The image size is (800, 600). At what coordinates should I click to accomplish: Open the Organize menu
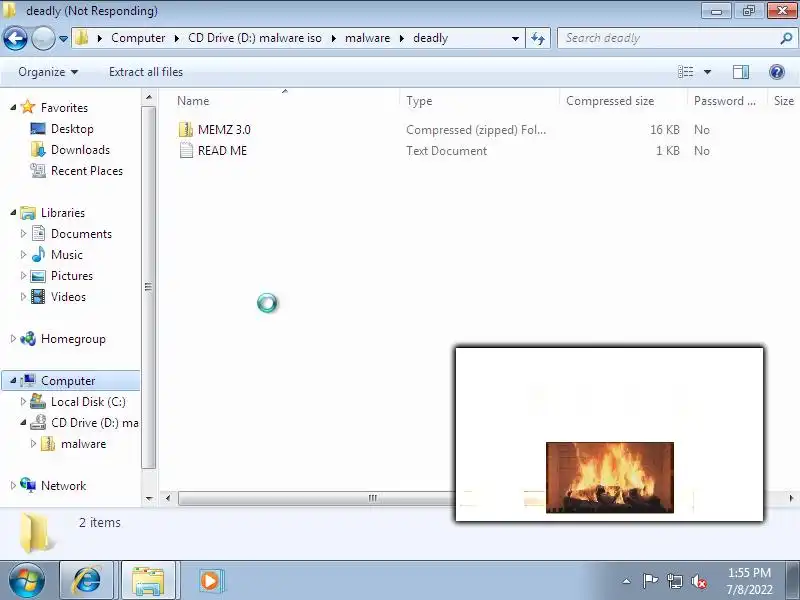coord(48,72)
